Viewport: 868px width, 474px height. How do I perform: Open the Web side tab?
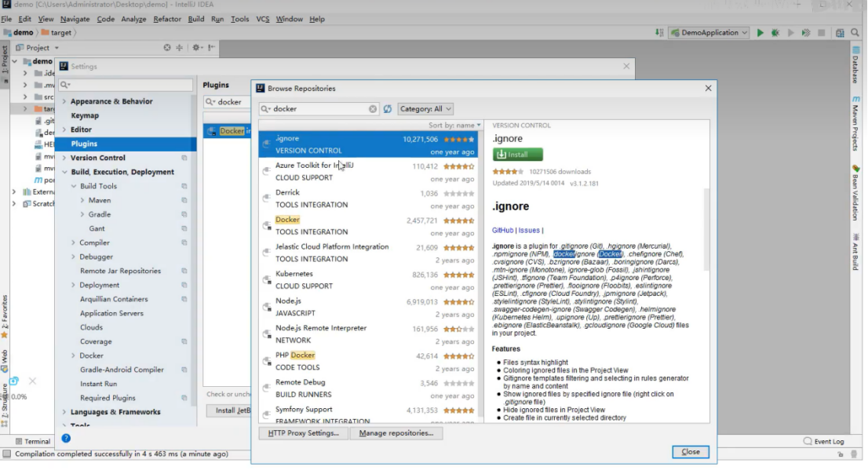click(x=5, y=360)
